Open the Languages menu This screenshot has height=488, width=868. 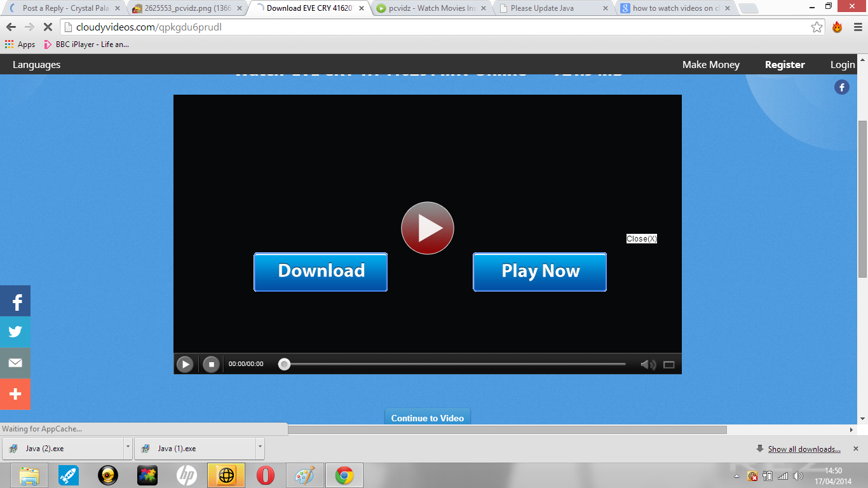(x=36, y=65)
